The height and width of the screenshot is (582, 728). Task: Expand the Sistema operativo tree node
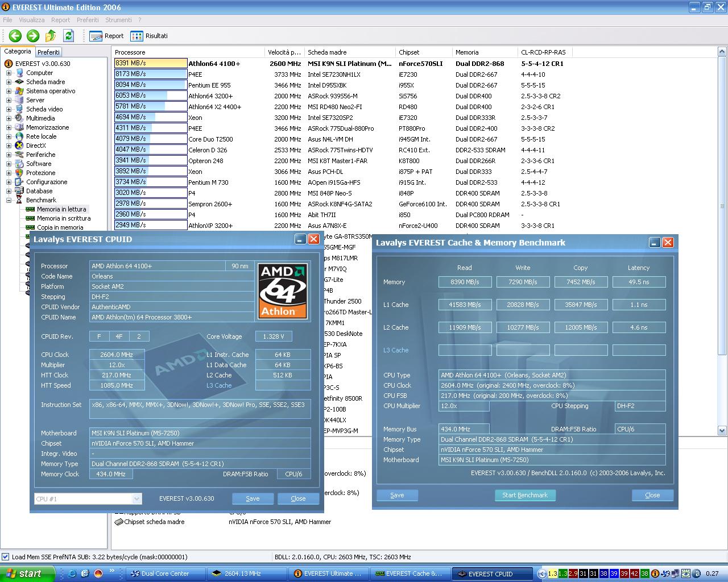[x=9, y=91]
